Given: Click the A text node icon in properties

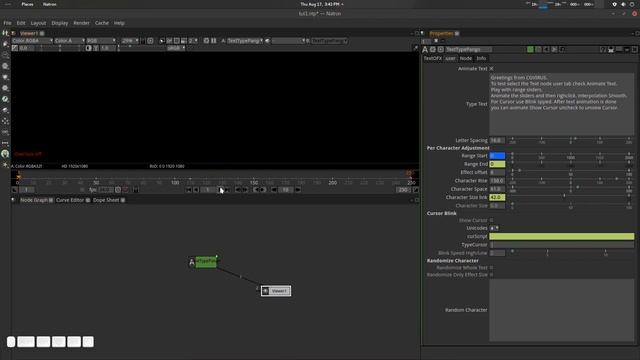Looking at the screenshot, I should (425, 49).
